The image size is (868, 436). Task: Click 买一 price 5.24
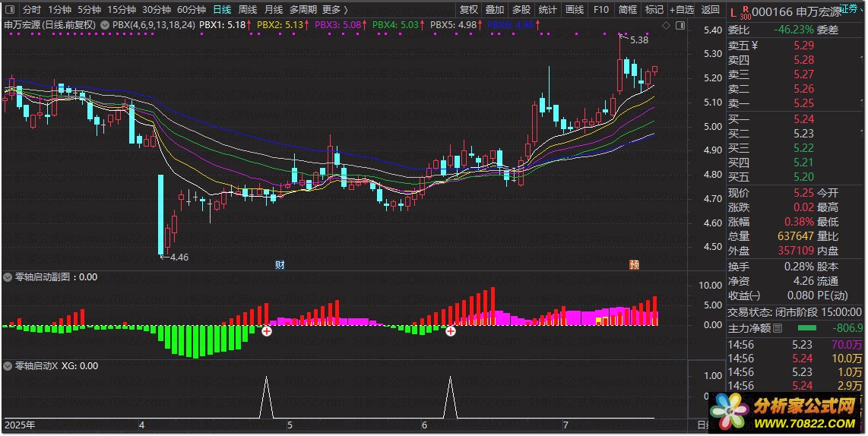(804, 119)
